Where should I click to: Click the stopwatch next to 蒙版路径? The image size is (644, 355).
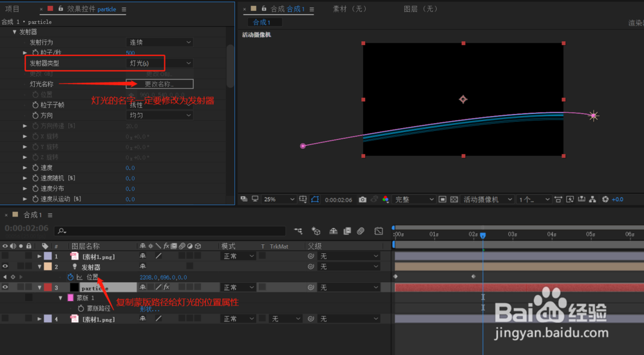coord(80,308)
